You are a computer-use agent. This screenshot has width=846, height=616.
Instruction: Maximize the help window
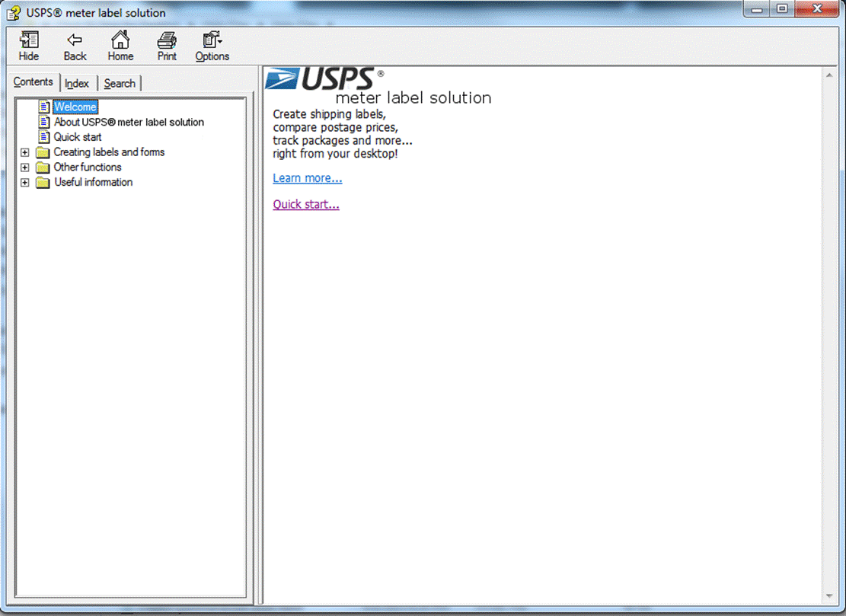tap(782, 9)
